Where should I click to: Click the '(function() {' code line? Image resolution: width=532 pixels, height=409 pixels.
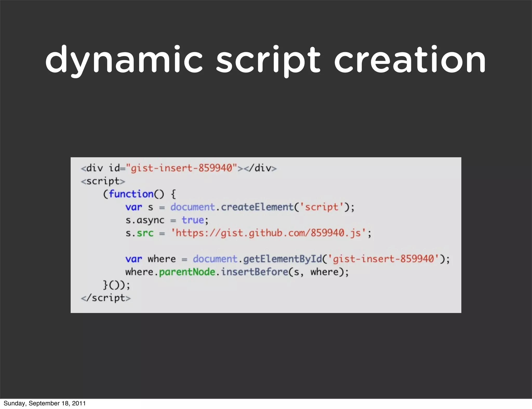pyautogui.click(x=139, y=194)
